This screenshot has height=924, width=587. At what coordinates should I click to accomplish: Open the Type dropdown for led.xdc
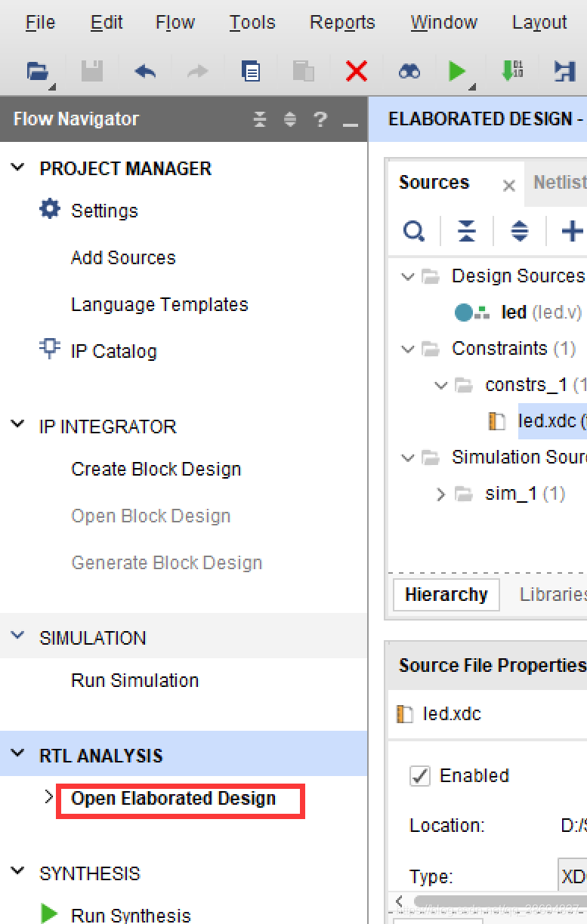tap(572, 877)
